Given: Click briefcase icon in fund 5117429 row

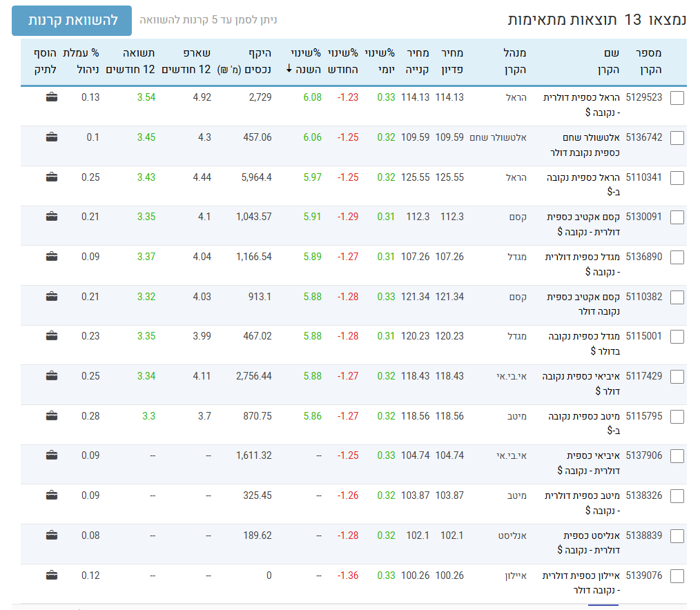Looking at the screenshot, I should click(x=51, y=376).
